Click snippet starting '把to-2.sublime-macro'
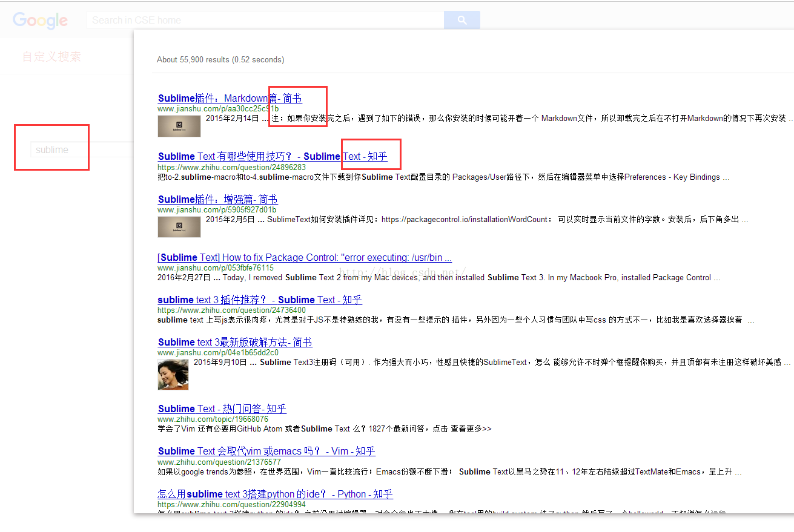The height and width of the screenshot is (532, 794). [x=443, y=177]
